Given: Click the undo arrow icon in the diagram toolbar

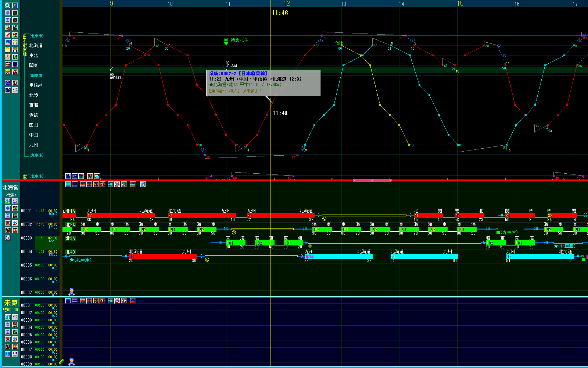Looking at the screenshot, I should pyautogui.click(x=15, y=90).
